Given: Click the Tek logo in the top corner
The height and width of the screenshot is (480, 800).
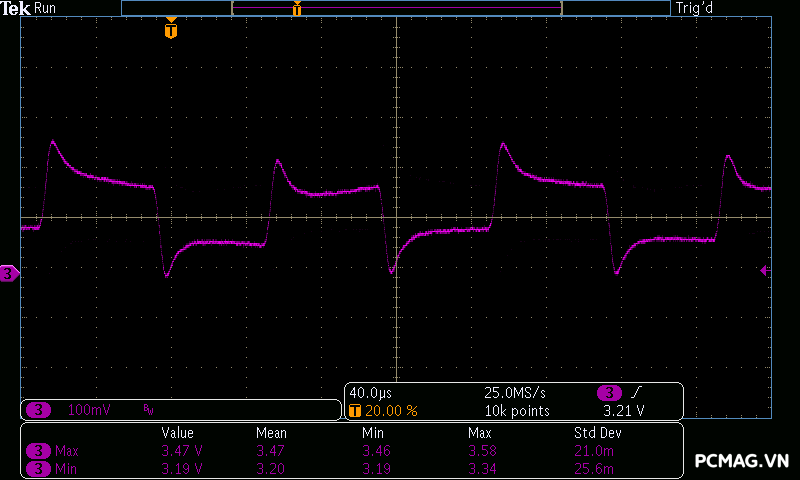Looking at the screenshot, I should pos(16,8).
